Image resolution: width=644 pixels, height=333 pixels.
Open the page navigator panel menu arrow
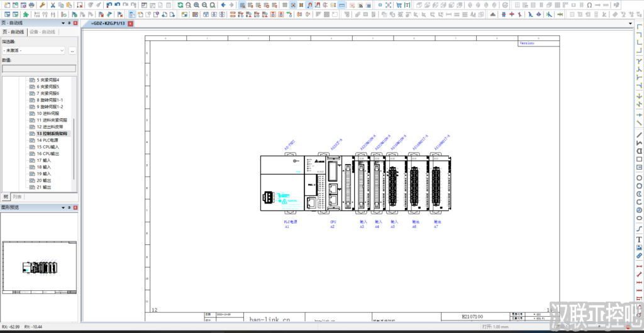[x=63, y=23]
